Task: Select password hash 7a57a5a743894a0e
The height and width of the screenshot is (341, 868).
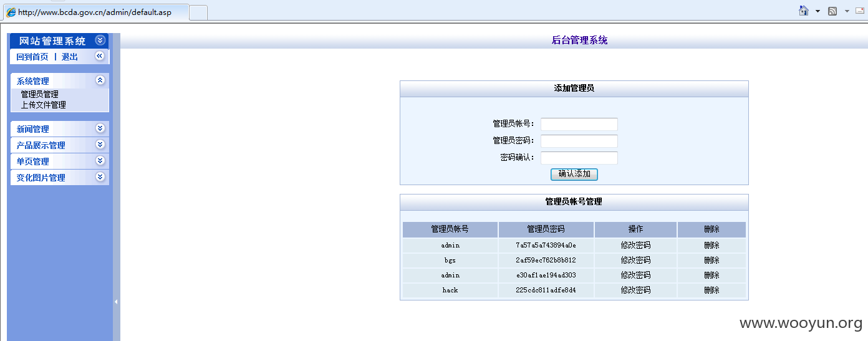Action: coord(546,245)
